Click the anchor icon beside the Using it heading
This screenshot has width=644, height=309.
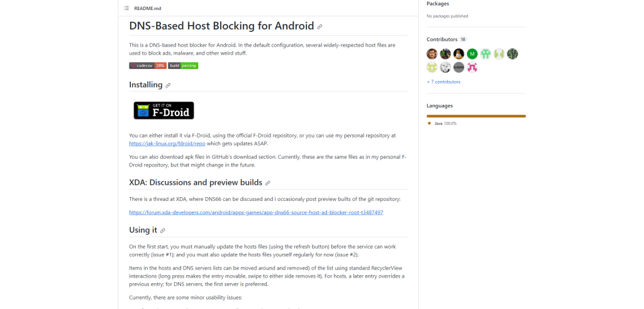click(x=163, y=230)
